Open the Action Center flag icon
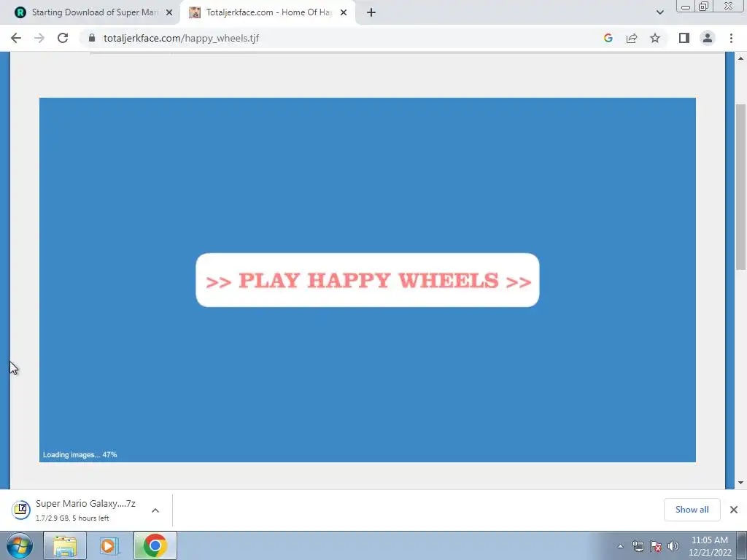Screen dimensions: 747x560 (656, 546)
